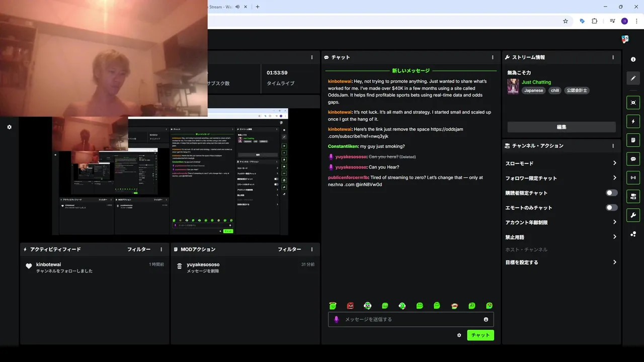This screenshot has width=644, height=362.
Task: Select the pencil edit icon in the right sidebar
Action: click(x=633, y=78)
